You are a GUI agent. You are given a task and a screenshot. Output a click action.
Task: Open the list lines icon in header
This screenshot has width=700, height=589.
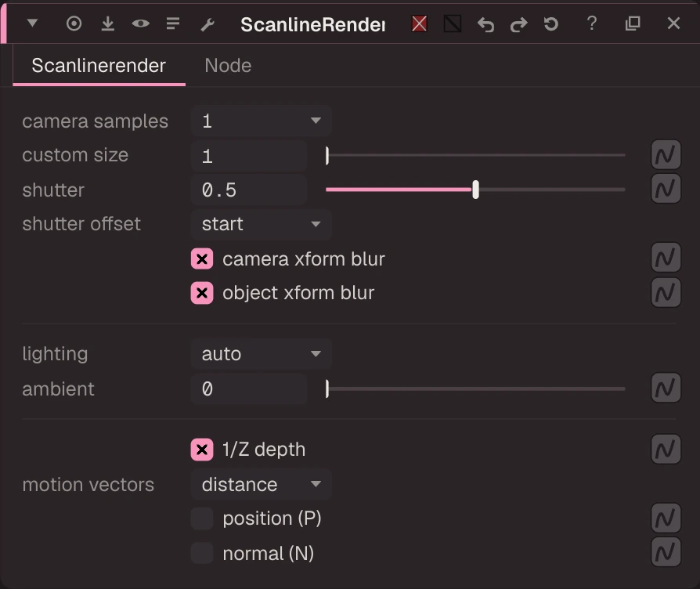coord(173,23)
